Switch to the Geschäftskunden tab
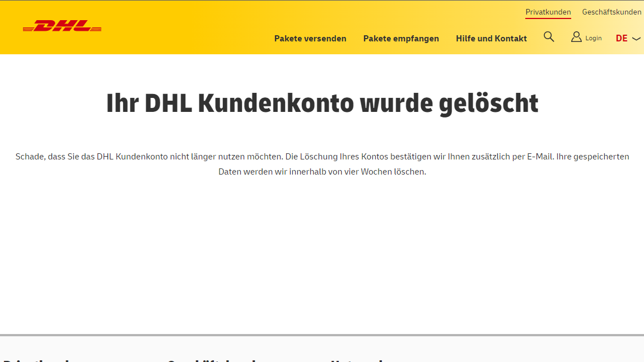Screen dimensions: 644x362 (612, 12)
